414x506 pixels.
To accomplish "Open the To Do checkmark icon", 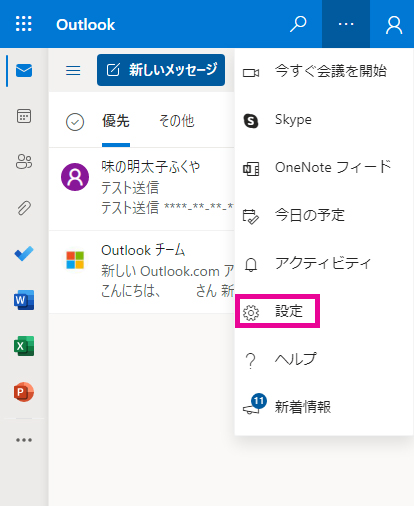I will pos(24,254).
